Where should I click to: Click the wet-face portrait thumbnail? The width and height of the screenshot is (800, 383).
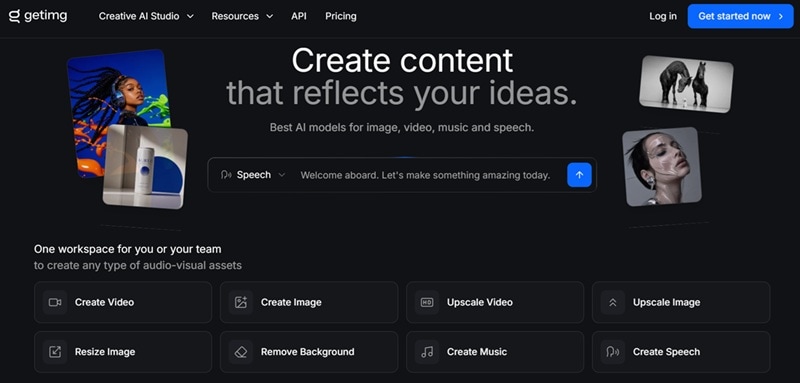[x=662, y=167]
